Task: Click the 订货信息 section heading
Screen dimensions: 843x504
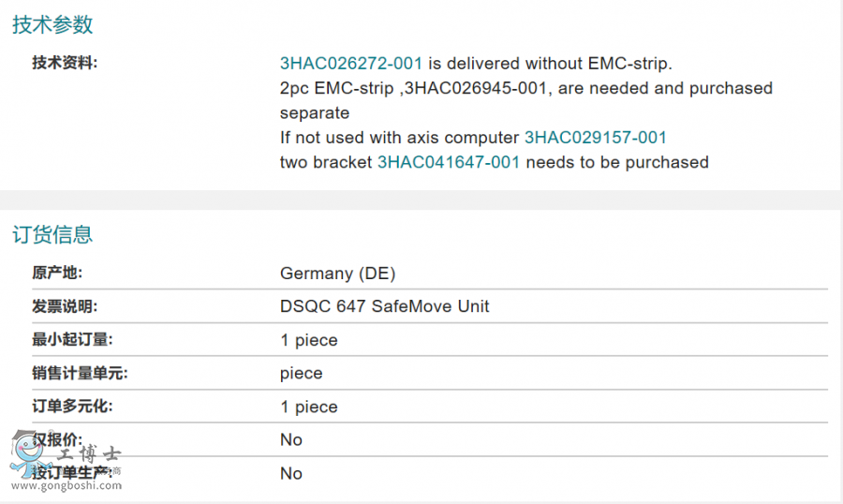Action: [52, 234]
